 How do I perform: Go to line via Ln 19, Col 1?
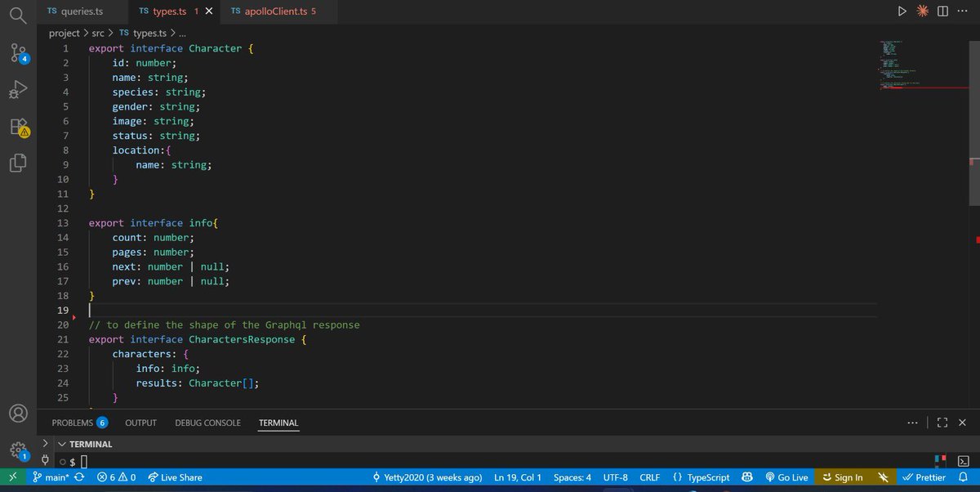coord(518,477)
